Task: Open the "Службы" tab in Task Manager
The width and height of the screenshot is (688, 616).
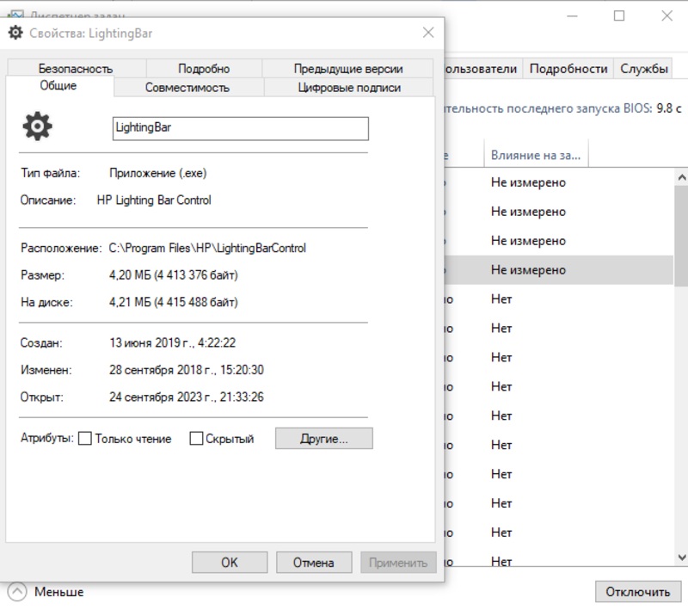Action: (x=644, y=69)
